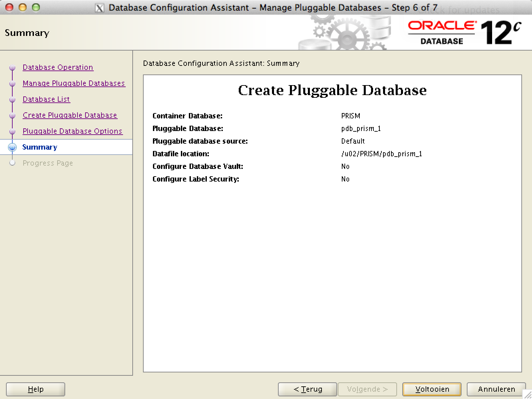Click the pdb_prism_1 pluggable database value

point(361,129)
